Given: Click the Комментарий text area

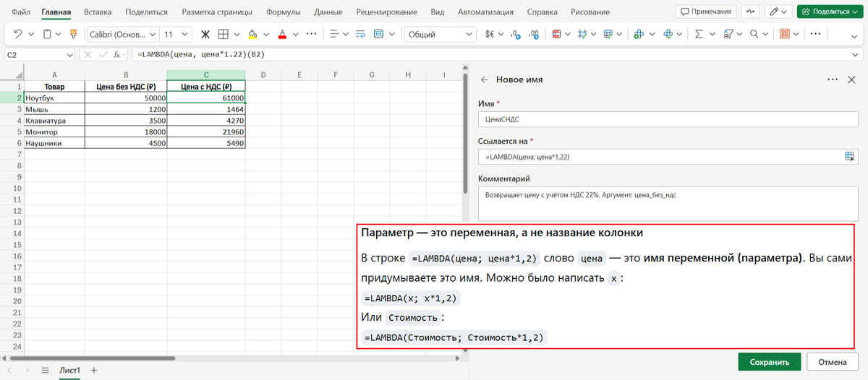Looking at the screenshot, I should pyautogui.click(x=668, y=203).
